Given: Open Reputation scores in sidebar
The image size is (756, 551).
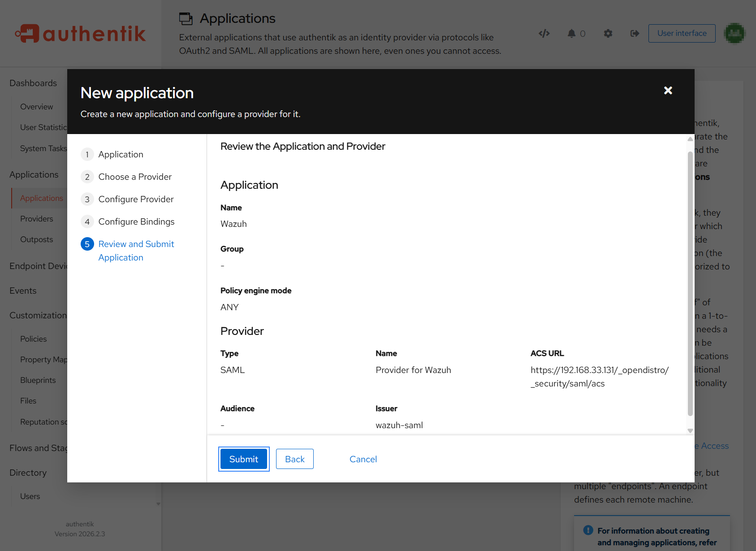Looking at the screenshot, I should pyautogui.click(x=43, y=422).
